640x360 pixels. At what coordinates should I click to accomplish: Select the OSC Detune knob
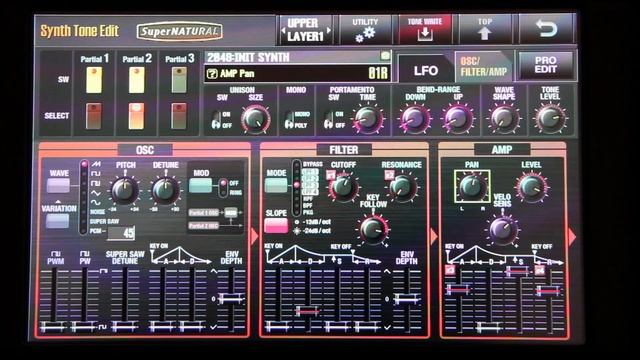point(165,190)
